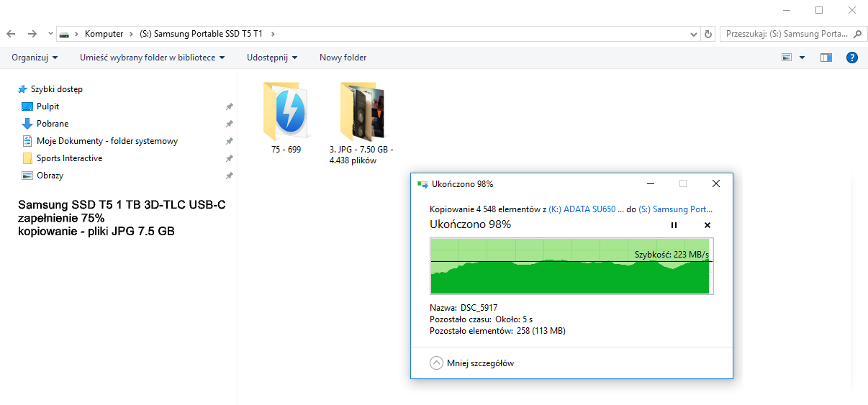The height and width of the screenshot is (405, 868).
Task: Pause the file copy operation
Action: point(674,225)
